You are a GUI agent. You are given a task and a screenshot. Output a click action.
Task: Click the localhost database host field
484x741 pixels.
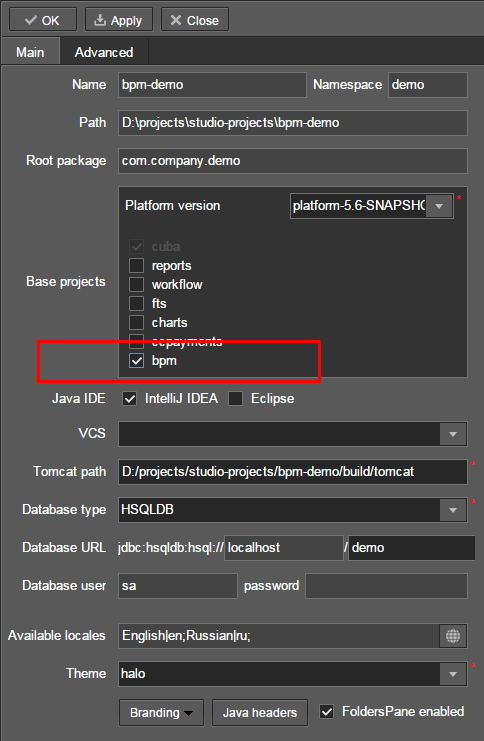284,548
